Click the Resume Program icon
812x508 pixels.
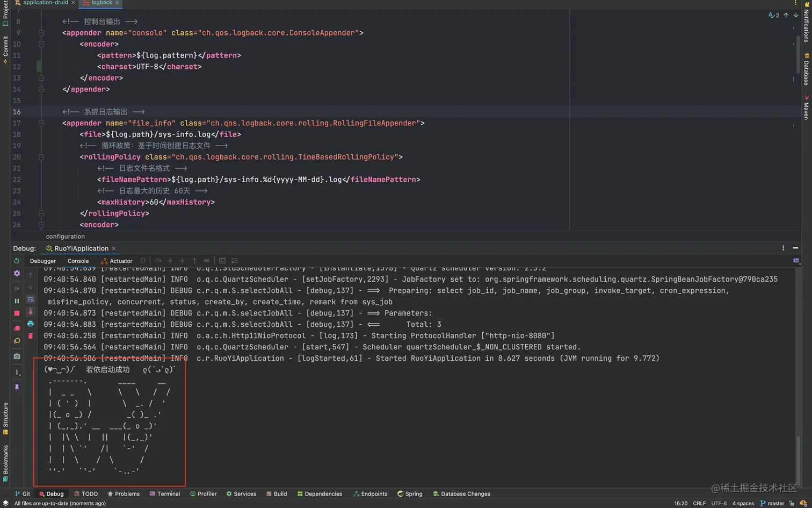coord(17,289)
